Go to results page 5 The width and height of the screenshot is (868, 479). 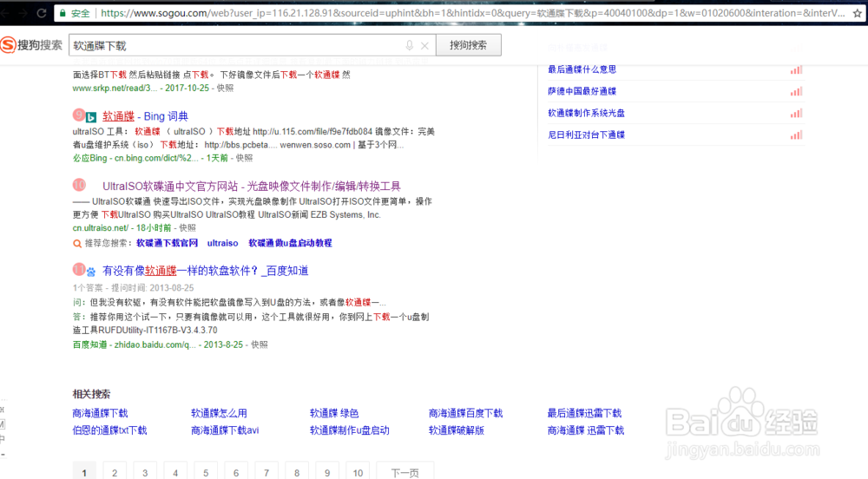tap(206, 472)
